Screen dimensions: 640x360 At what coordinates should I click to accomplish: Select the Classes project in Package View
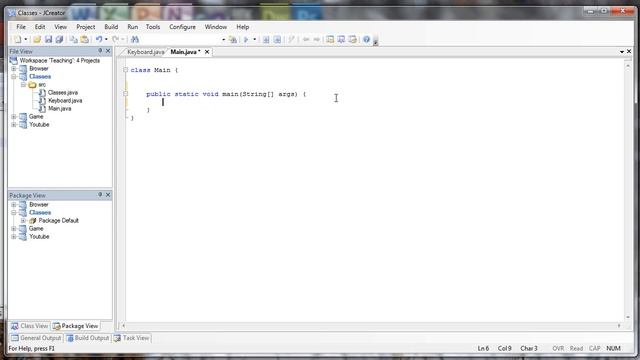[x=40, y=213]
